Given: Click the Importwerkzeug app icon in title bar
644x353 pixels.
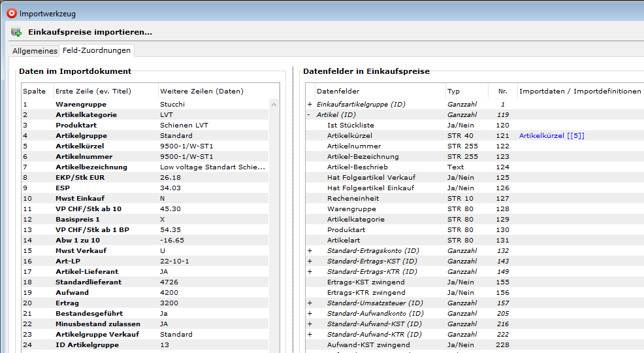Looking at the screenshot, I should [10, 12].
